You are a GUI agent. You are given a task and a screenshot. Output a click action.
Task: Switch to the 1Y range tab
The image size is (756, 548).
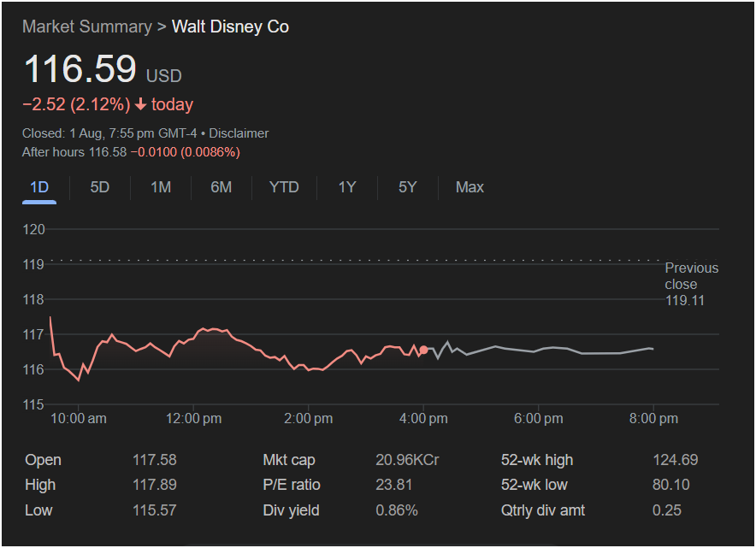tap(347, 187)
